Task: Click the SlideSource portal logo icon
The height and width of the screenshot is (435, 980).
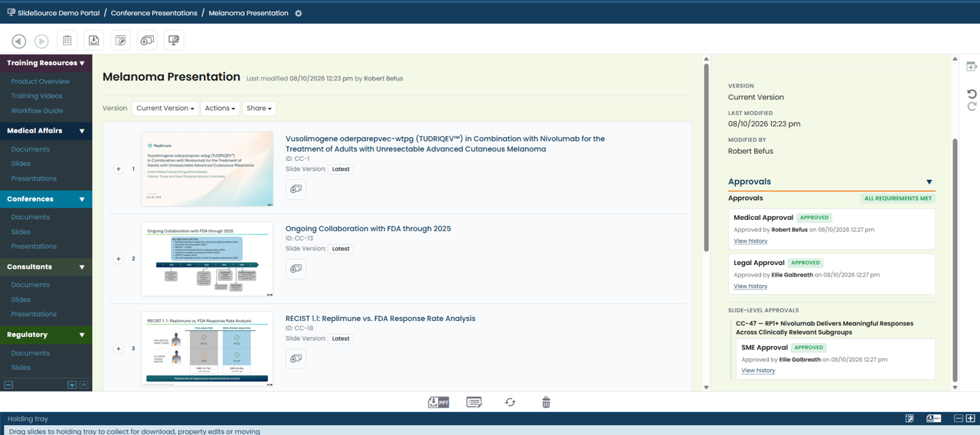Action: (11, 12)
